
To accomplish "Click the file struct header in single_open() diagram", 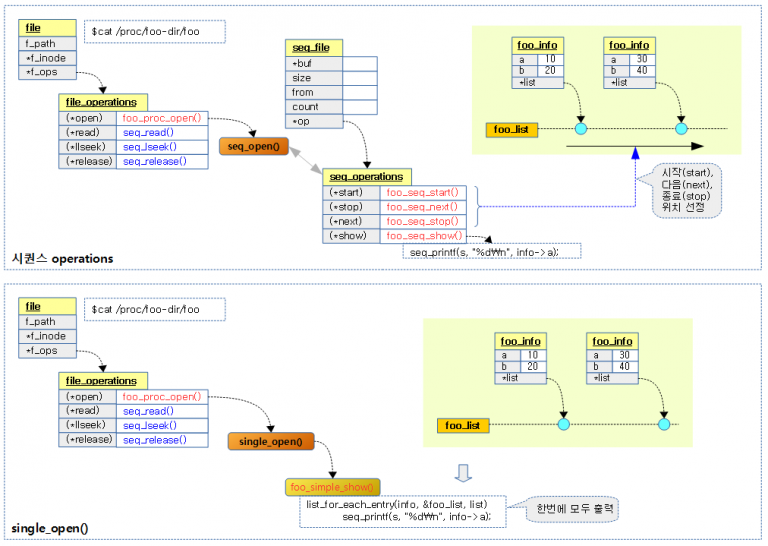I will point(48,307).
